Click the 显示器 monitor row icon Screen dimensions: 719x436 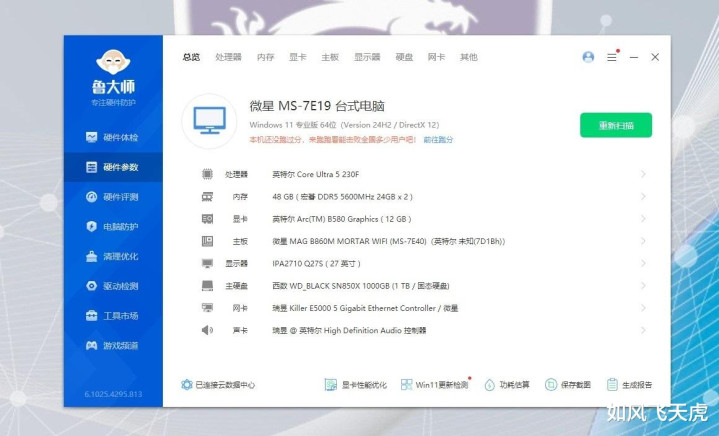(x=207, y=264)
